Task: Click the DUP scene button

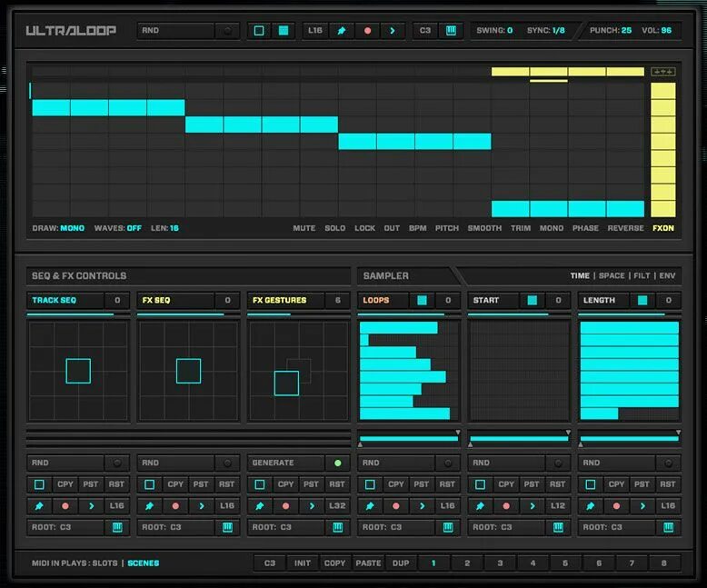Action: click(401, 563)
